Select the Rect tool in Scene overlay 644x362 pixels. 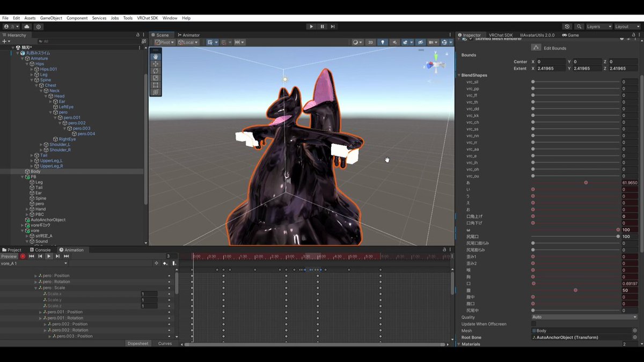[x=156, y=85]
